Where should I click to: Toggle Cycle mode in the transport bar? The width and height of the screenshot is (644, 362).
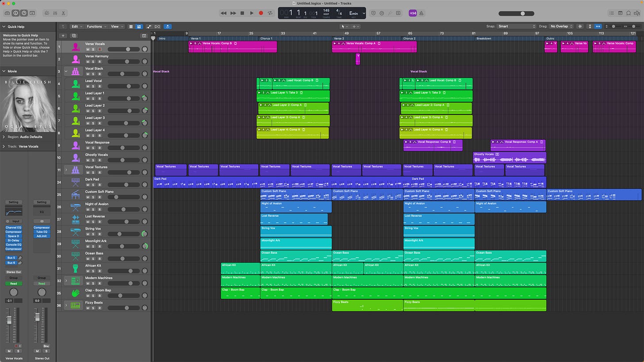tap(270, 13)
